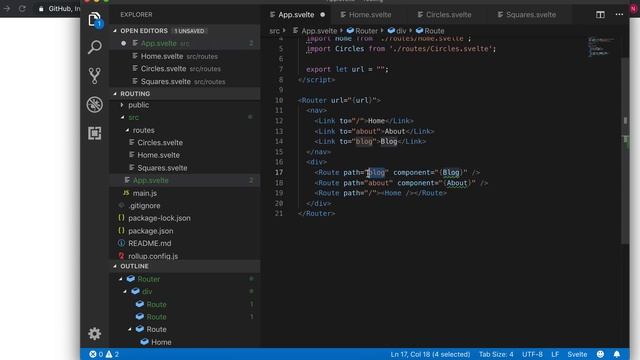The image size is (640, 360).
Task: Open Home.svelte in the routes folder
Action: pyautogui.click(x=185, y=155)
